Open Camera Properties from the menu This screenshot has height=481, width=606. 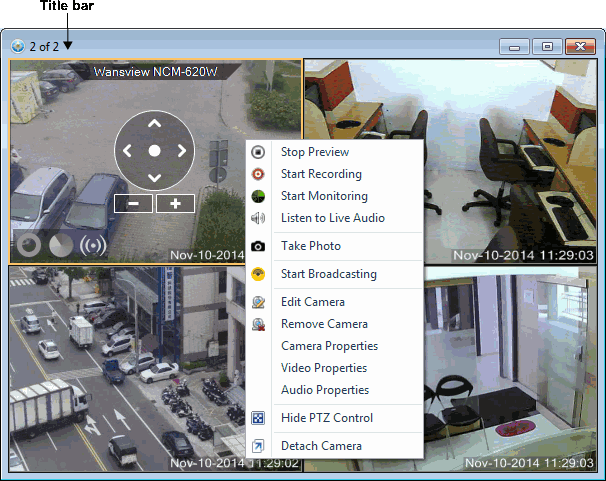(x=329, y=346)
